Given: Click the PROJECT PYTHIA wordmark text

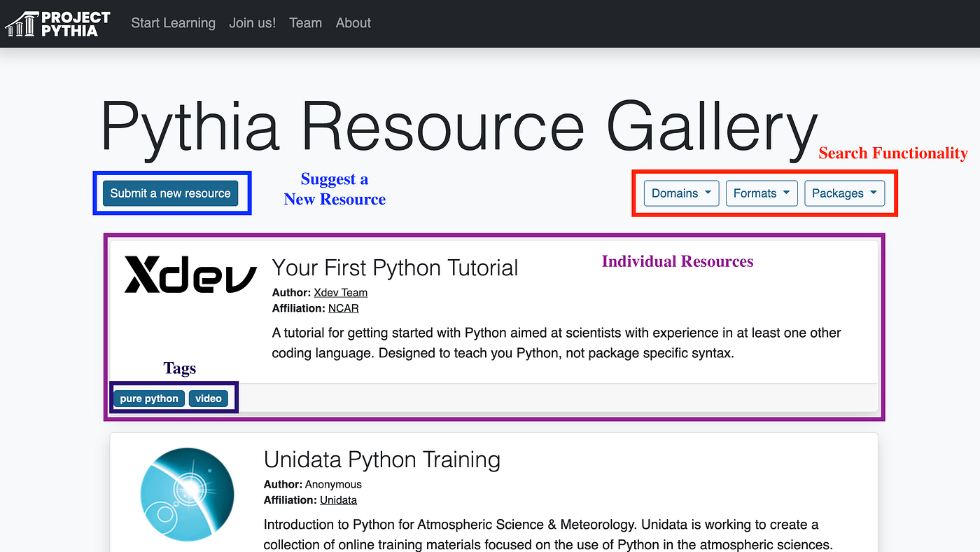Looking at the screenshot, I should click(77, 23).
